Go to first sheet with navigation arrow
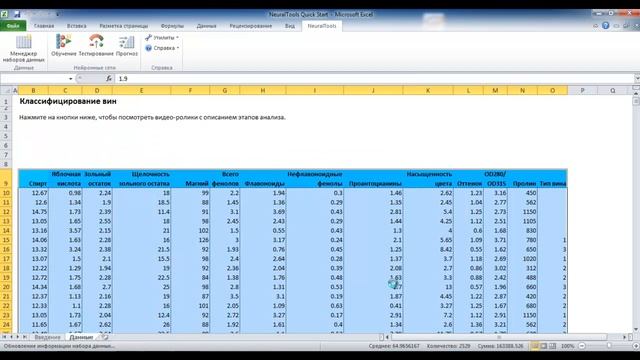This screenshot has height=360, width=640. 4,337
